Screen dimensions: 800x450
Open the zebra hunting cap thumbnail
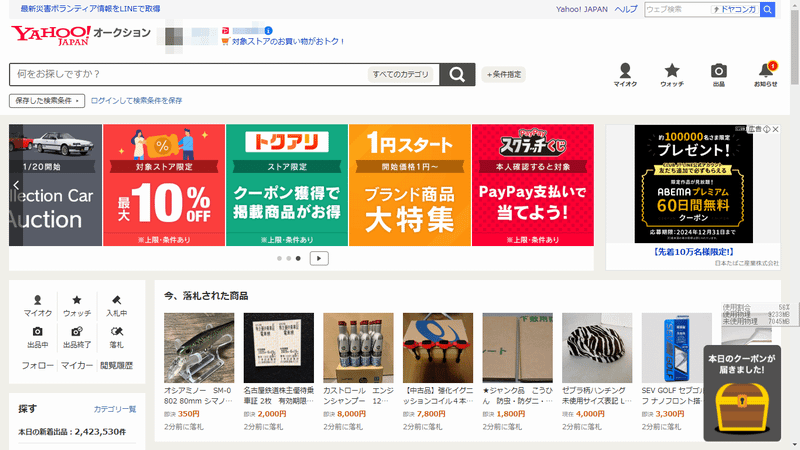tap(597, 348)
